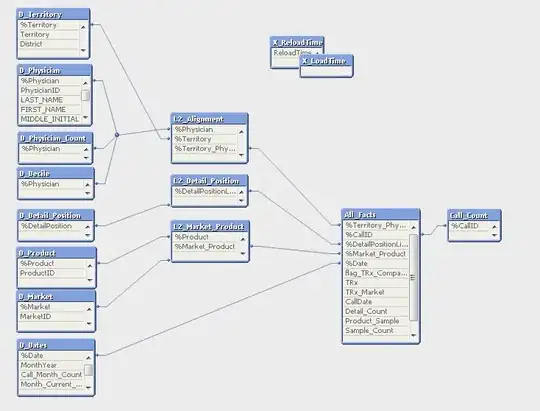Click scroll-down arrow in D_Territory table
Image resolution: width=540 pixels, height=411 pixels.
[83, 50]
